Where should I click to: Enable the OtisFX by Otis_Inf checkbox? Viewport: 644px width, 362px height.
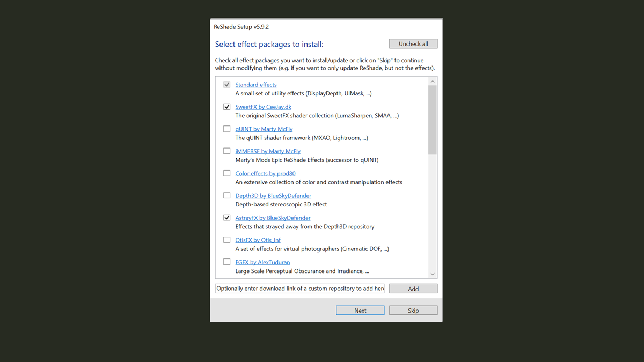tap(227, 240)
